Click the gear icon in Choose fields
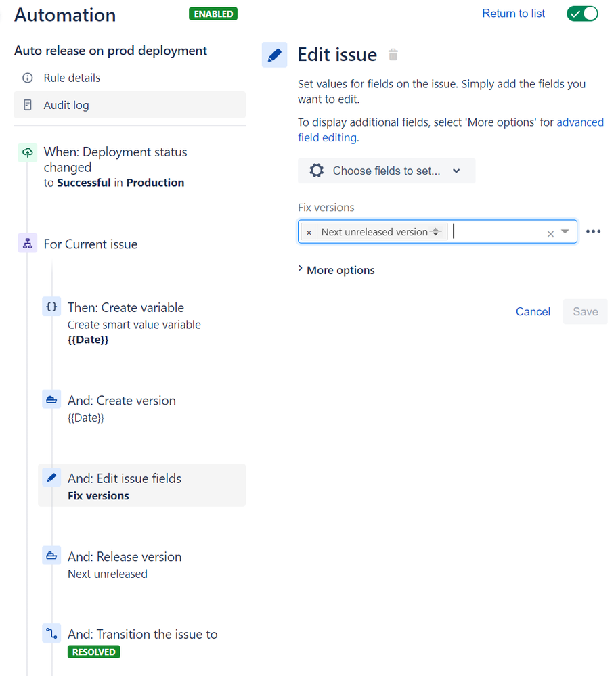 click(x=316, y=171)
